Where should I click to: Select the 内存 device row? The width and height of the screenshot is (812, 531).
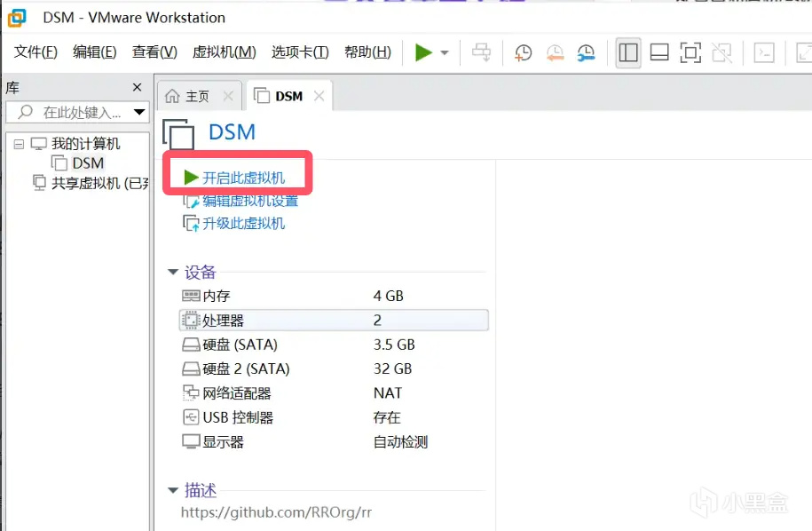coord(334,296)
